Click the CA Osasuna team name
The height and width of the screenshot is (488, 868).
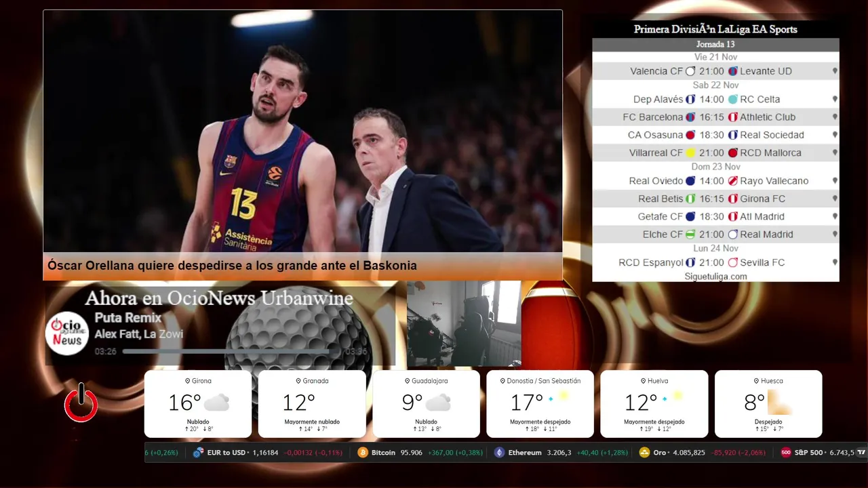(x=655, y=135)
